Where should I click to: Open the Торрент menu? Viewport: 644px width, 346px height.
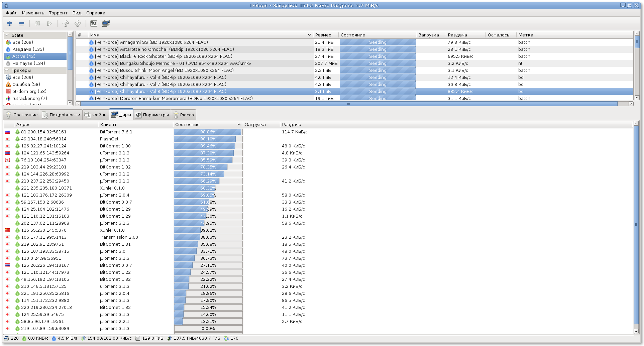pyautogui.click(x=58, y=13)
